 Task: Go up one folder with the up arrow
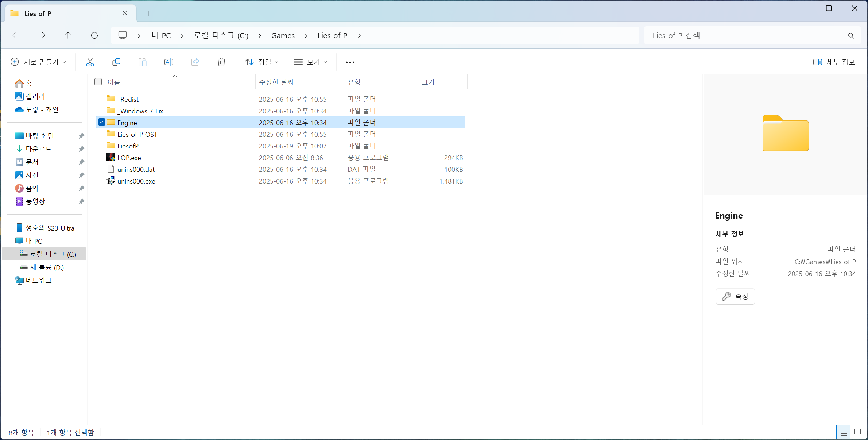[x=68, y=35]
